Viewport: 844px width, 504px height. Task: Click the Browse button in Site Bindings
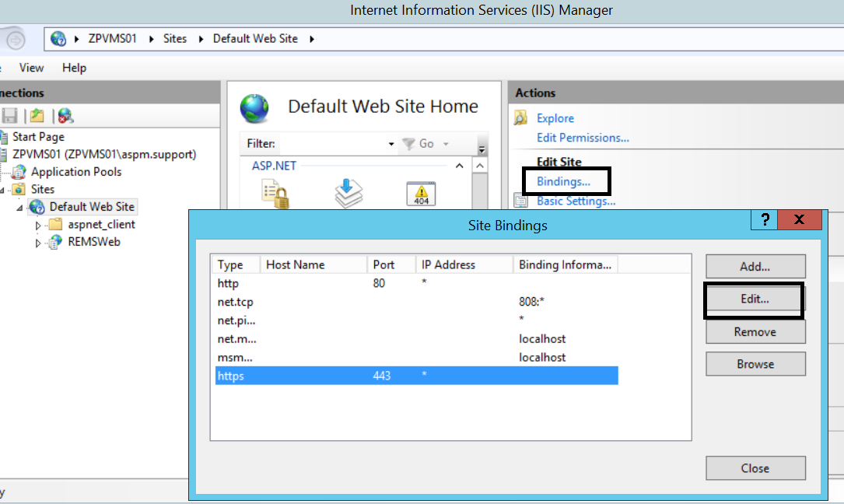pyautogui.click(x=755, y=364)
